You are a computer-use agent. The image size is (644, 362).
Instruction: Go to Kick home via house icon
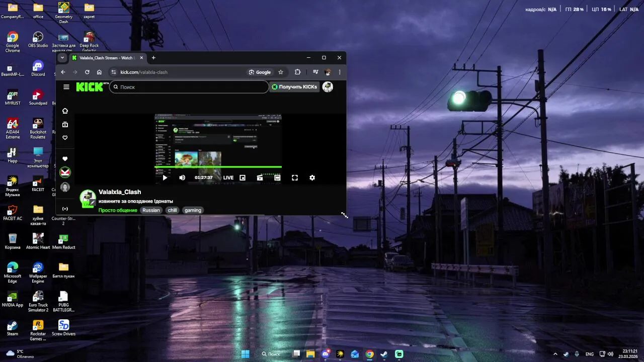tap(65, 111)
